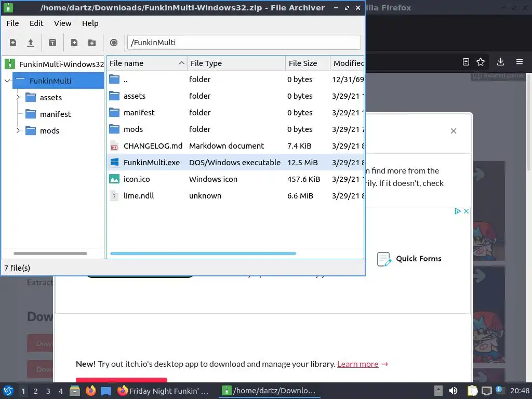Click the CHANGELOG.md document icon
Viewport: 532px width, 399px height.
(x=114, y=146)
